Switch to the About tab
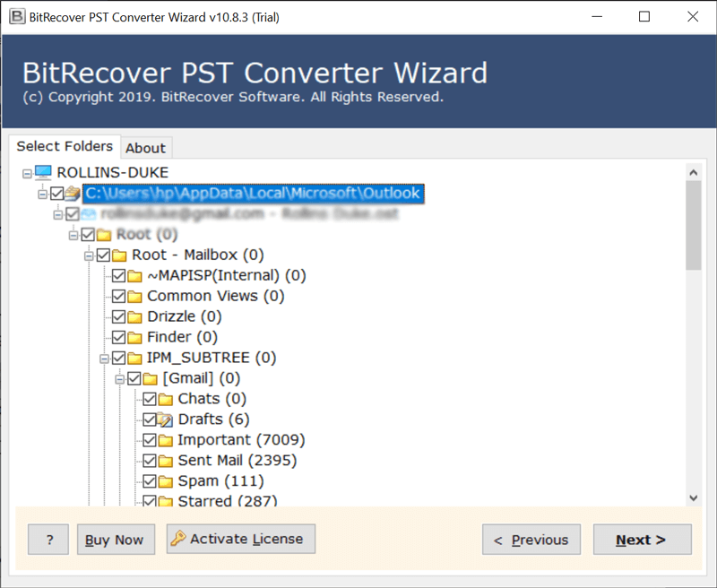The image size is (717, 588). pyautogui.click(x=145, y=148)
